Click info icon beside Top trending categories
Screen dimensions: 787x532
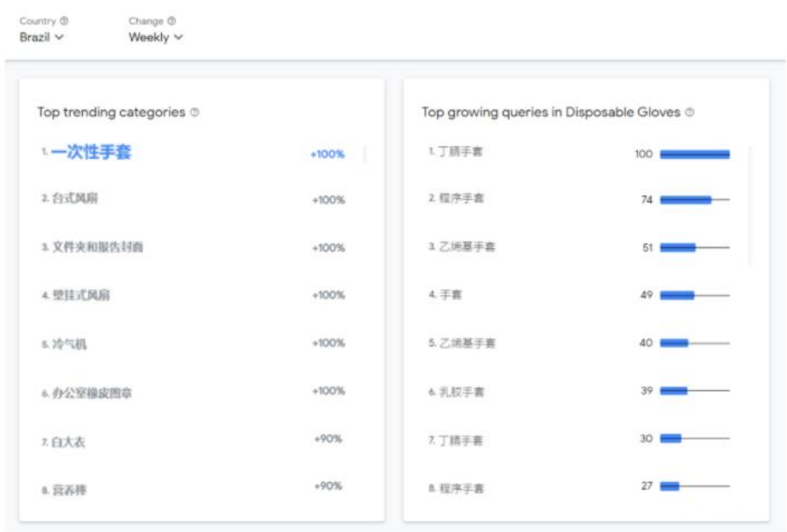click(x=195, y=113)
